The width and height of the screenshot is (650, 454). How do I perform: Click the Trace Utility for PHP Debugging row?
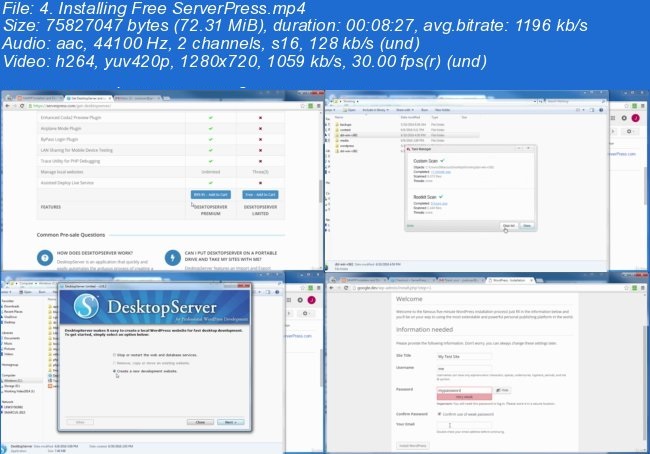[161, 161]
